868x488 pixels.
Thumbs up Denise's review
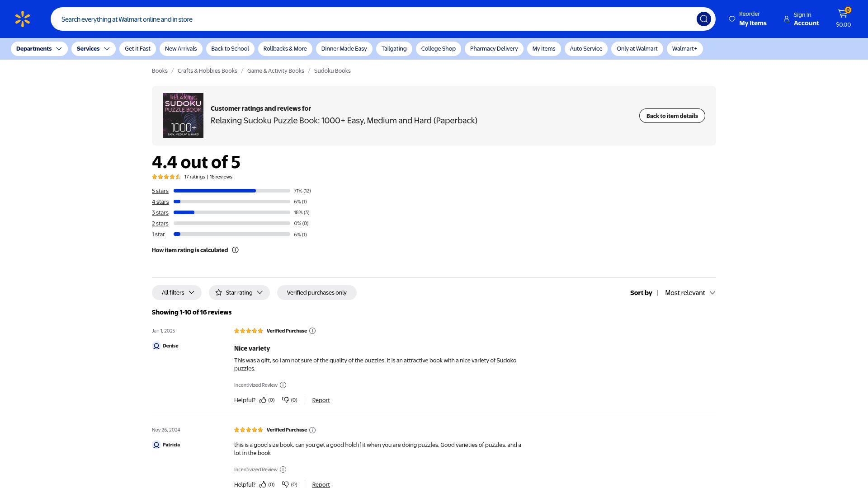point(263,400)
